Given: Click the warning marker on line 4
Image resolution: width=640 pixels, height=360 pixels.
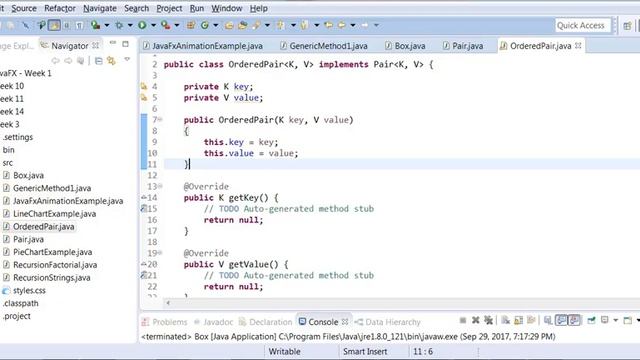Looking at the screenshot, I should [x=144, y=87].
